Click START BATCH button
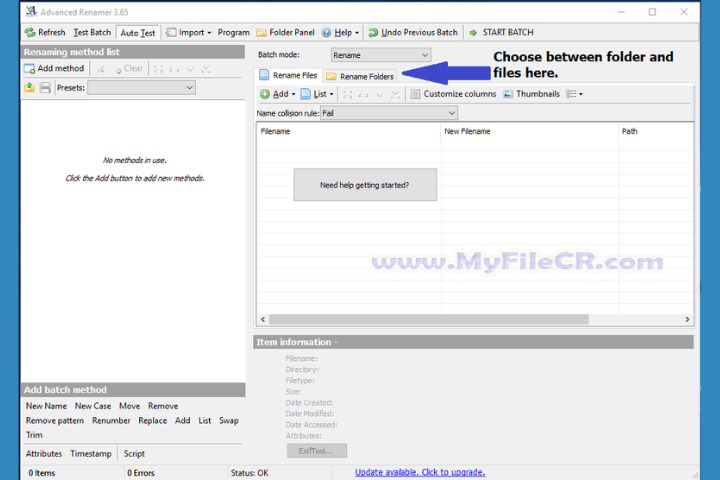This screenshot has height=480, width=720. coord(501,33)
